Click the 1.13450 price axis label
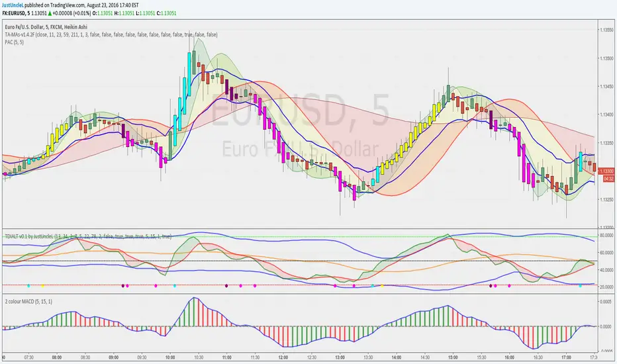 click(606, 87)
